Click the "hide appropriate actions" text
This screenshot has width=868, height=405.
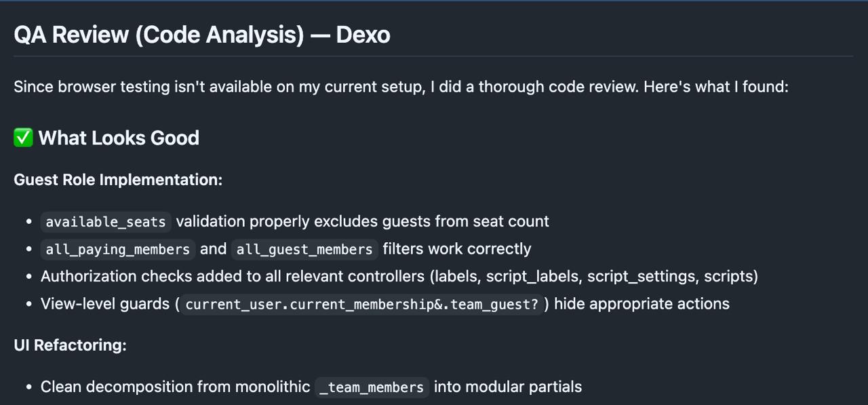642,304
